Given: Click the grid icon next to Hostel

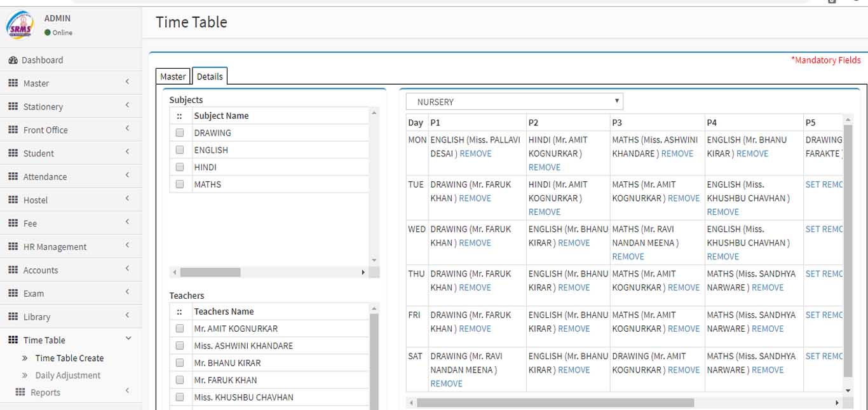Looking at the screenshot, I should (13, 200).
